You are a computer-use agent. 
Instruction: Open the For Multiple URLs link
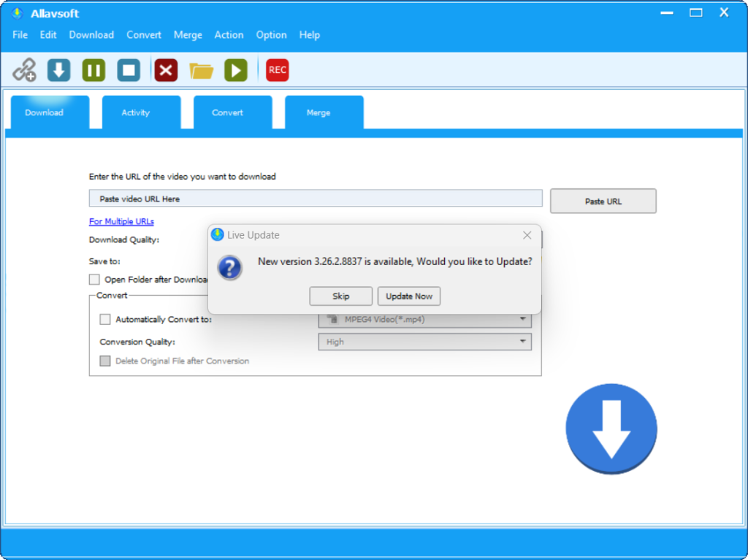(x=121, y=221)
